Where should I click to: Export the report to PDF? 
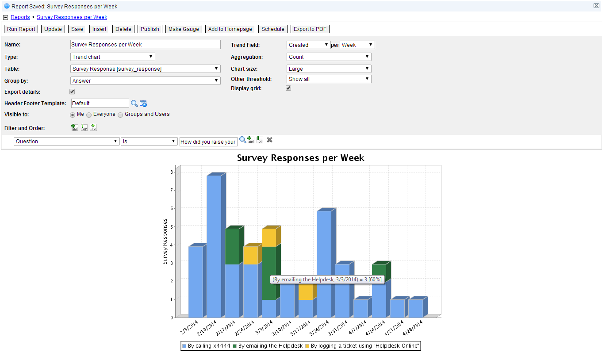(x=310, y=29)
